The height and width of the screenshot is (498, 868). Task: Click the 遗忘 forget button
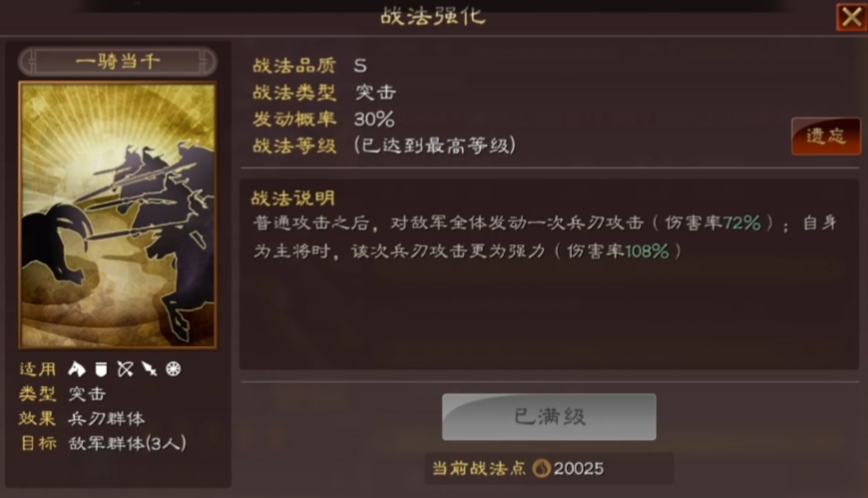826,137
